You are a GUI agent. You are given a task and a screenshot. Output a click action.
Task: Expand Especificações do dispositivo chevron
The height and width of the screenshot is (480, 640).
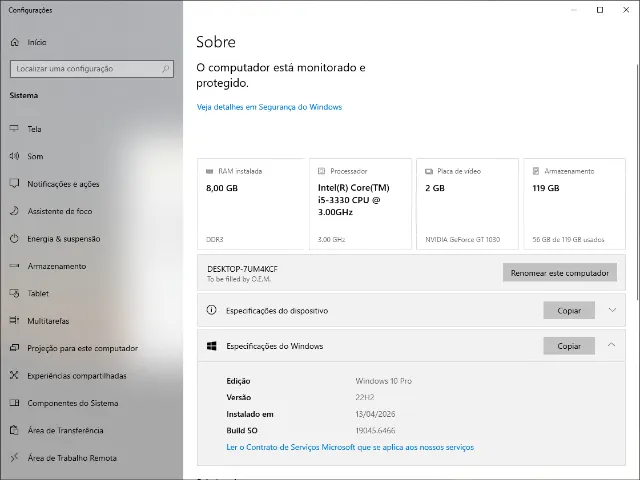tap(612, 310)
